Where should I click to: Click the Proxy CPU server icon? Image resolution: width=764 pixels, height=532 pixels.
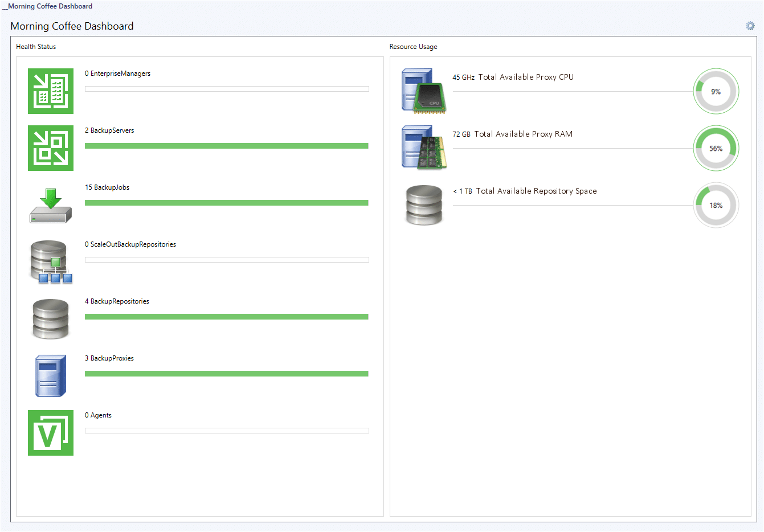pyautogui.click(x=424, y=91)
